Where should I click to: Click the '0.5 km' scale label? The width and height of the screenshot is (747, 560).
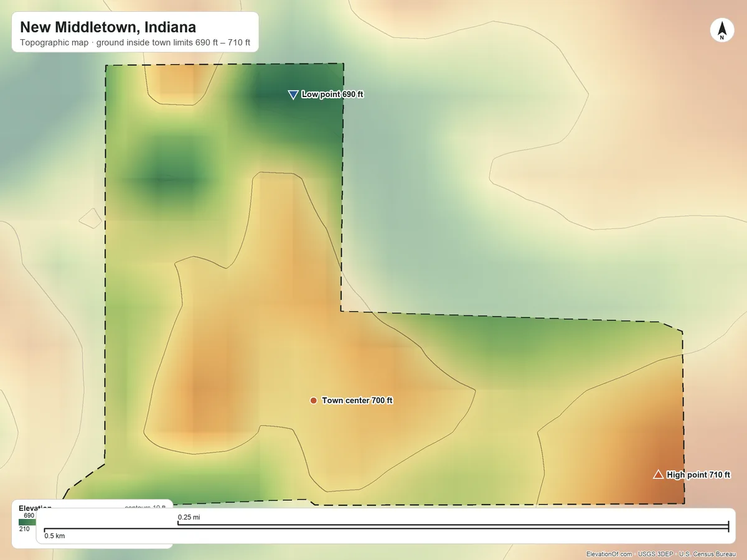[55, 536]
